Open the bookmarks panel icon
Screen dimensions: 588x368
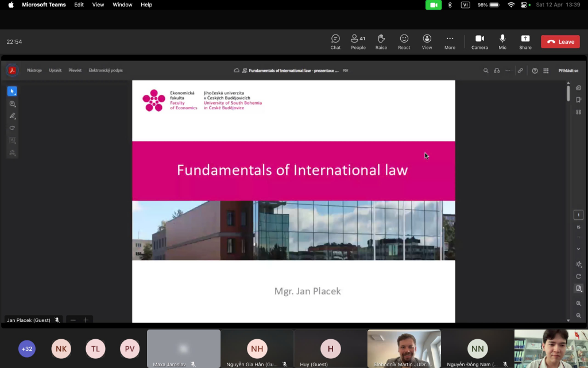click(x=578, y=100)
